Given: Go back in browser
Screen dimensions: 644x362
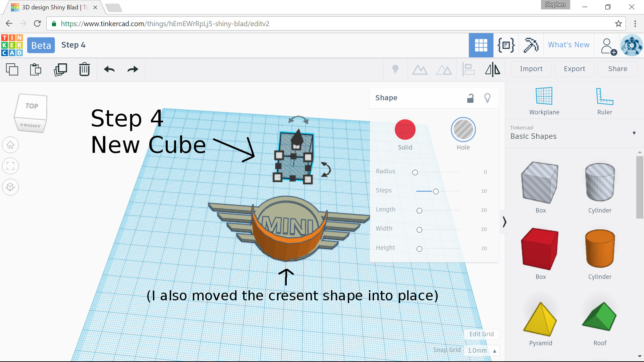Looking at the screenshot, I should pos(9,23).
